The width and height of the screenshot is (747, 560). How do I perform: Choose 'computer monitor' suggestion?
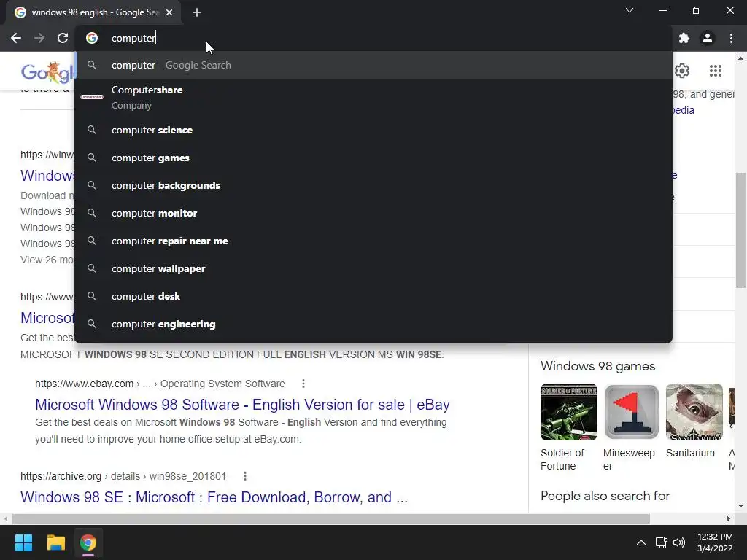[373, 213]
